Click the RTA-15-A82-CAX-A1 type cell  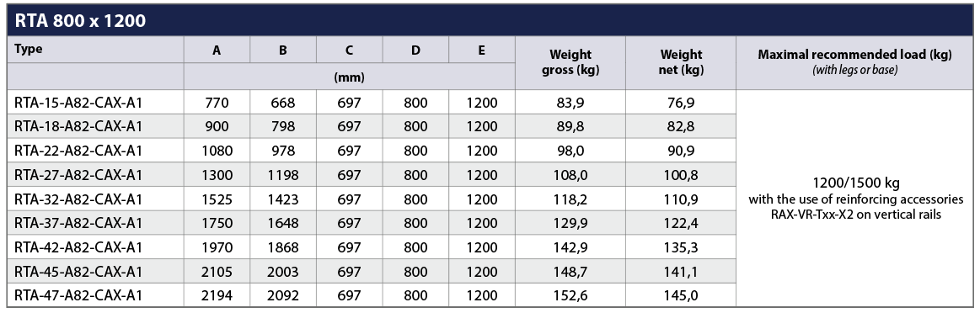(x=78, y=103)
